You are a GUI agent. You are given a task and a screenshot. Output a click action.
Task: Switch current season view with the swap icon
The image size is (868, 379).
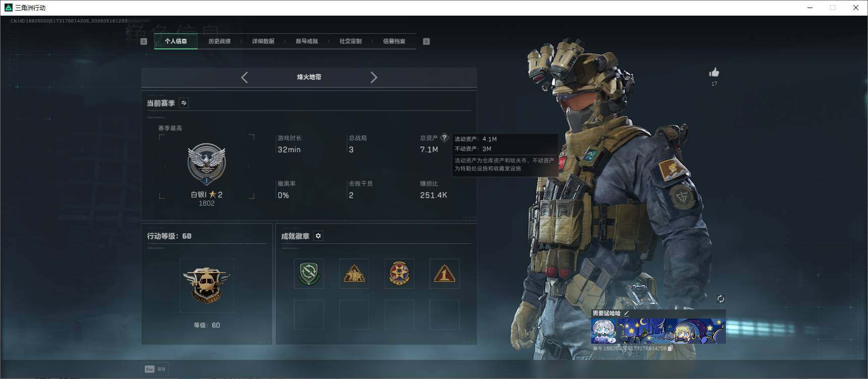coord(184,103)
